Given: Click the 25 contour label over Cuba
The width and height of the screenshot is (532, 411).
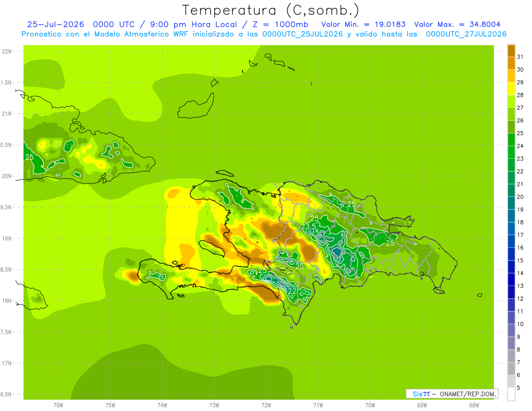Looking at the screenshot, I should [30, 157].
